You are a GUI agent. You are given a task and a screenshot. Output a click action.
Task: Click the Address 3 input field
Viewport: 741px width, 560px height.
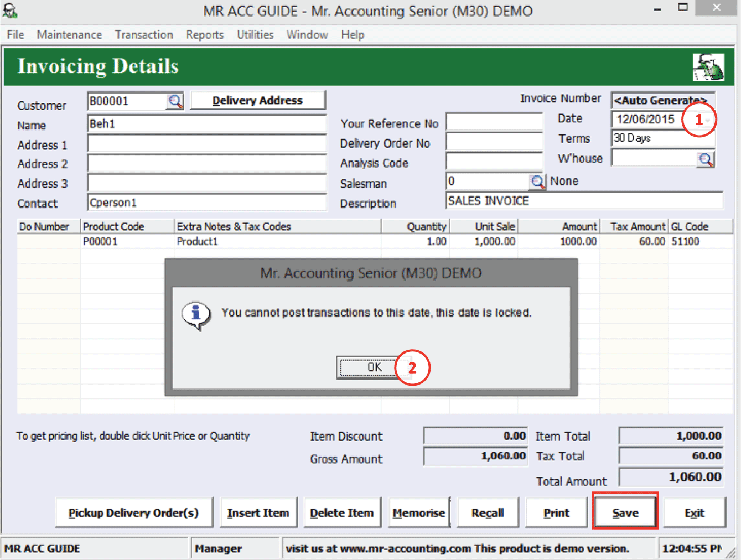[x=206, y=183]
